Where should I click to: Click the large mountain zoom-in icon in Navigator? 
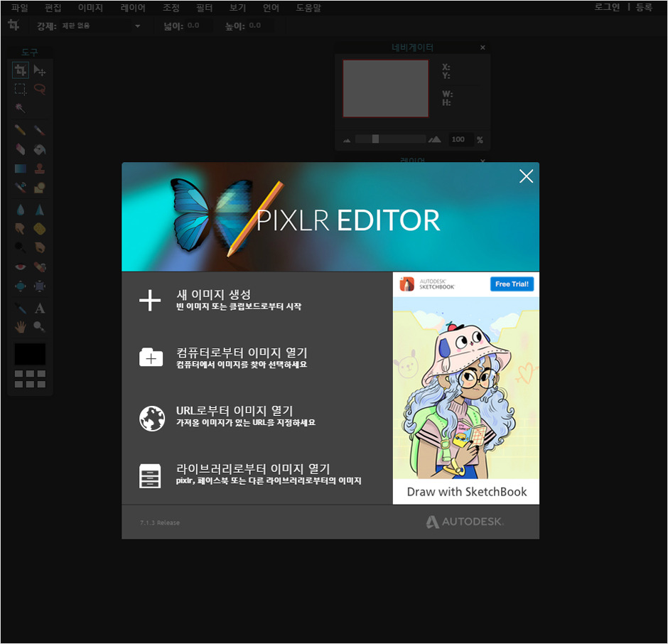coord(434,139)
